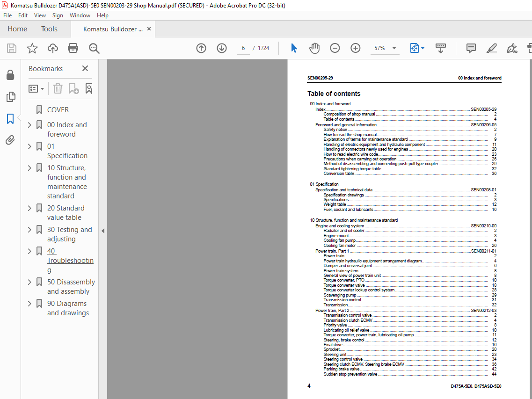Viewport: 532px width, 399px height.
Task: Open the View menu
Action: point(40,15)
